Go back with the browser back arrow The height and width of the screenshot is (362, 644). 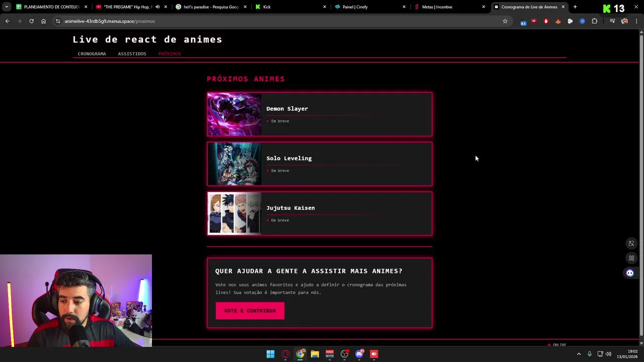[x=7, y=21]
